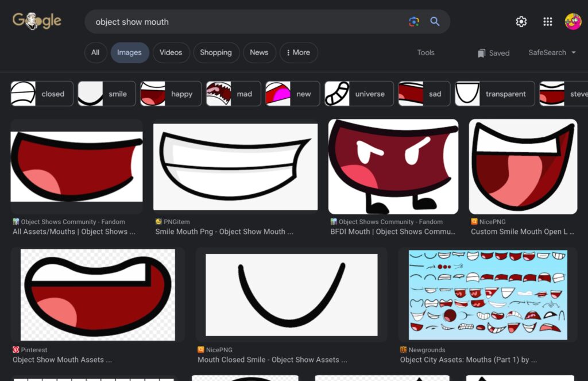Open the More search categories menu
The height and width of the screenshot is (381, 588).
click(299, 52)
